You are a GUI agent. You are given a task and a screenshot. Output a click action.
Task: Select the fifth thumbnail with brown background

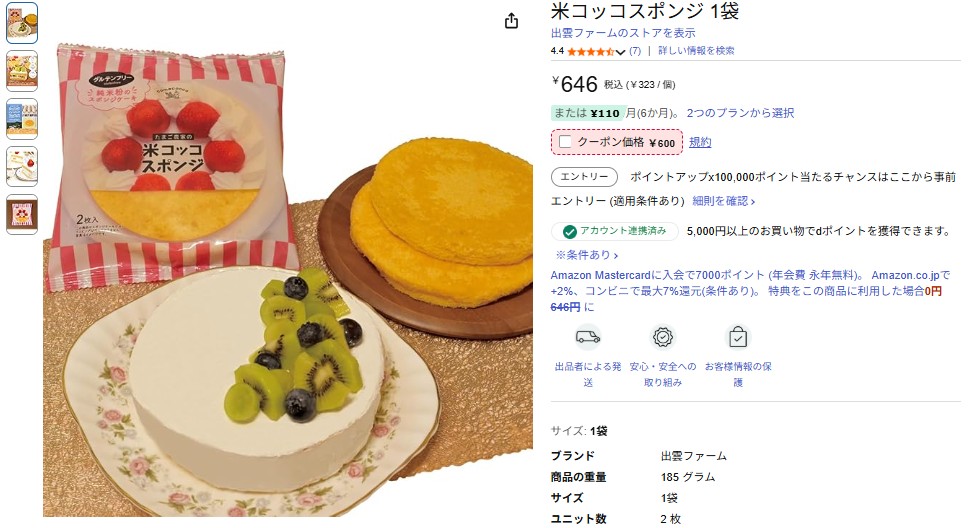(x=22, y=215)
